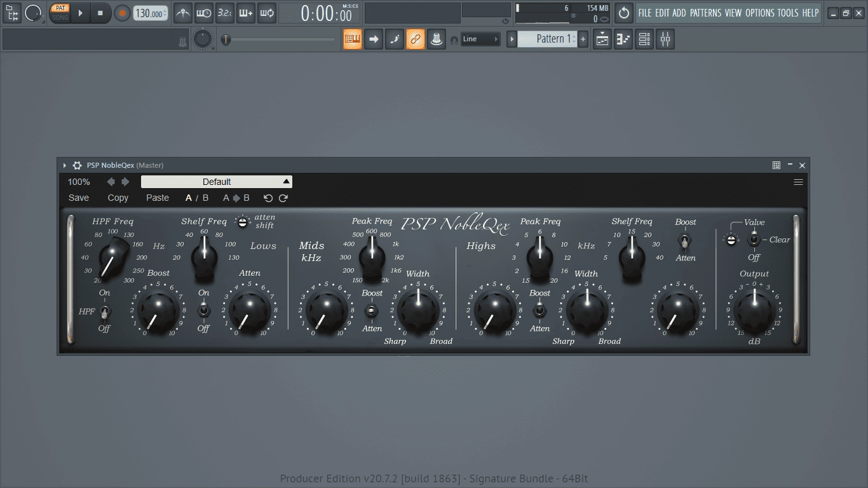Toggle multilink to controllers icon
The height and width of the screenshot is (488, 868).
pyautogui.click(x=437, y=39)
